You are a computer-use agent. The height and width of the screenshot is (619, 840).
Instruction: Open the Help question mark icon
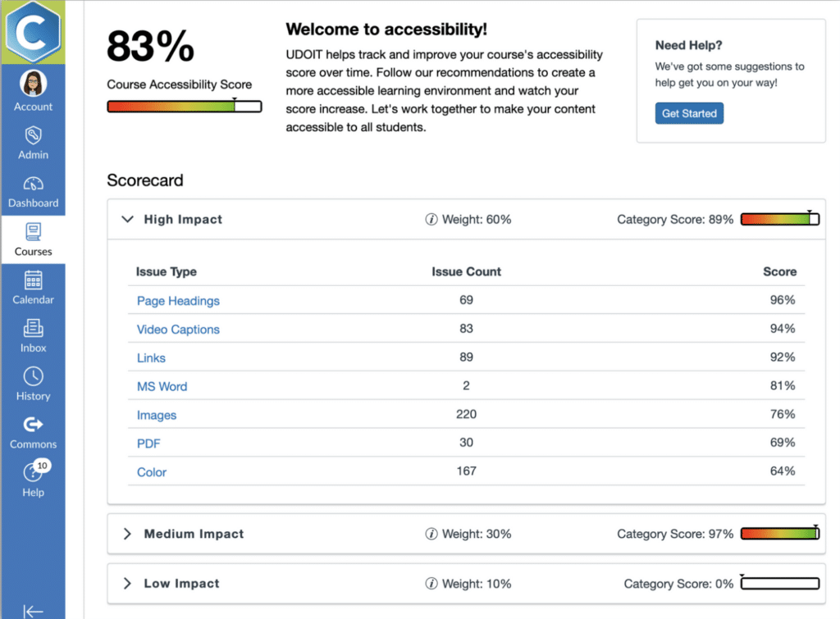(x=33, y=473)
